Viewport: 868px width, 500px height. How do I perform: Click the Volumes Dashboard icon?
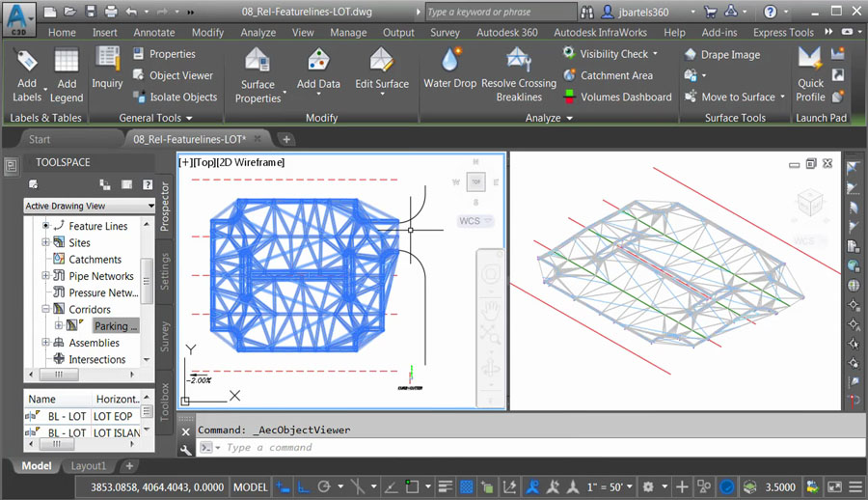point(569,97)
